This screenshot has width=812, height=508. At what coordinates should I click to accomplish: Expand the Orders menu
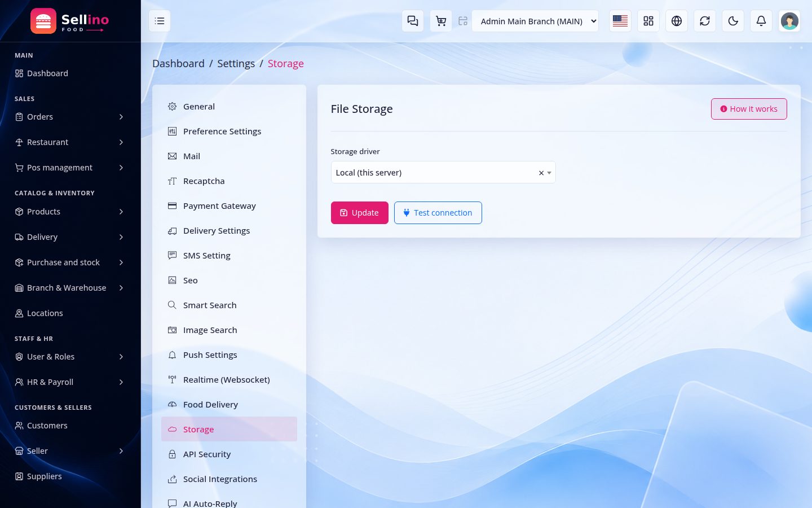click(x=70, y=117)
